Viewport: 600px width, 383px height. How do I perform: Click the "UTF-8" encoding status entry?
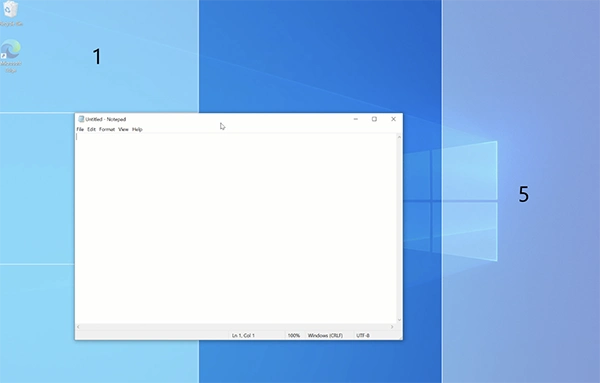point(363,336)
